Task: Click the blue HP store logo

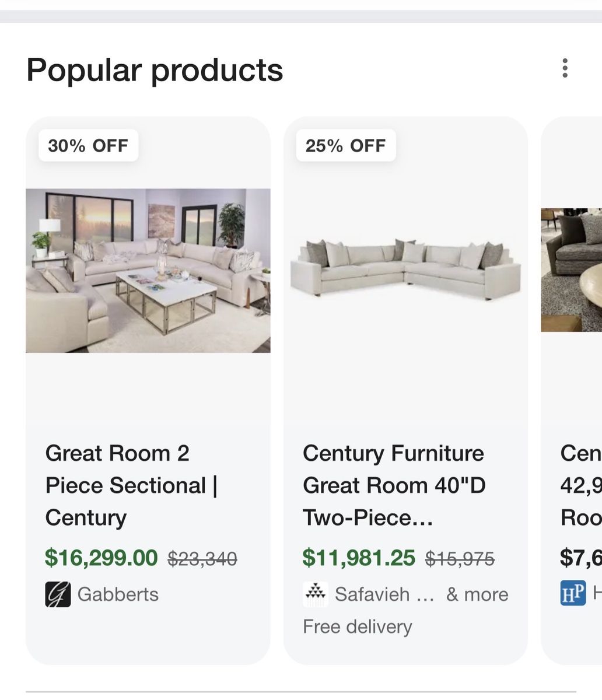Action: pyautogui.click(x=573, y=593)
